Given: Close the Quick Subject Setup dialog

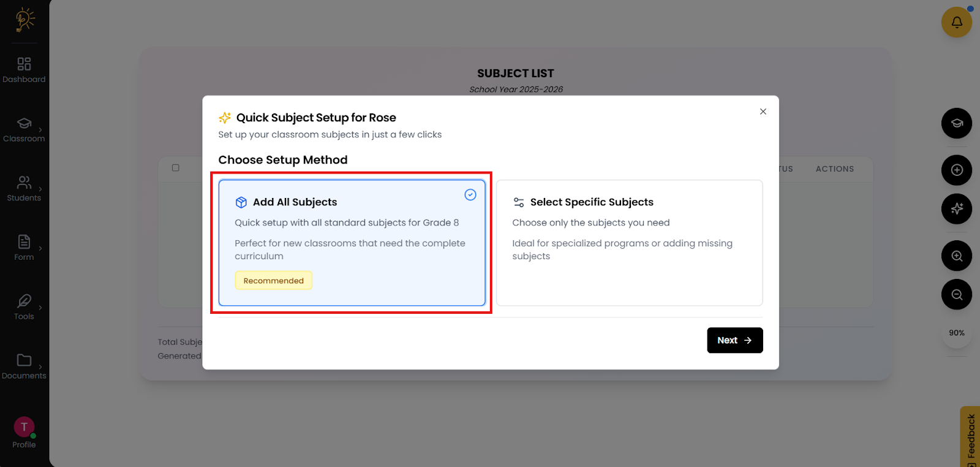Looking at the screenshot, I should coord(763,112).
